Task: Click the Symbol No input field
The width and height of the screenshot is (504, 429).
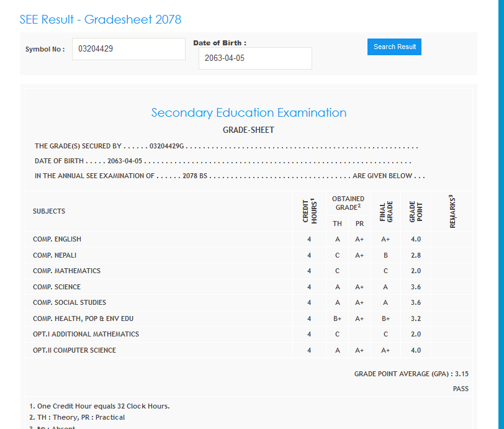Action: pyautogui.click(x=128, y=49)
